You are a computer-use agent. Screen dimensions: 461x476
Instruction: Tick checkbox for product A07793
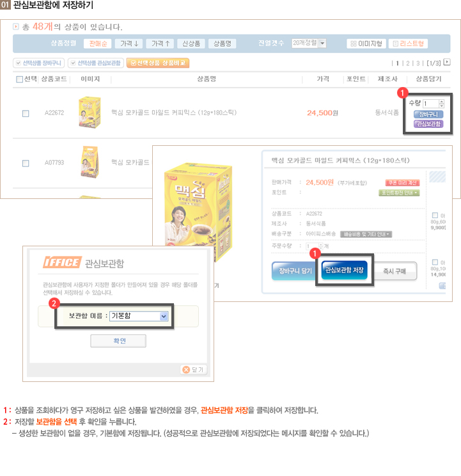click(x=26, y=163)
